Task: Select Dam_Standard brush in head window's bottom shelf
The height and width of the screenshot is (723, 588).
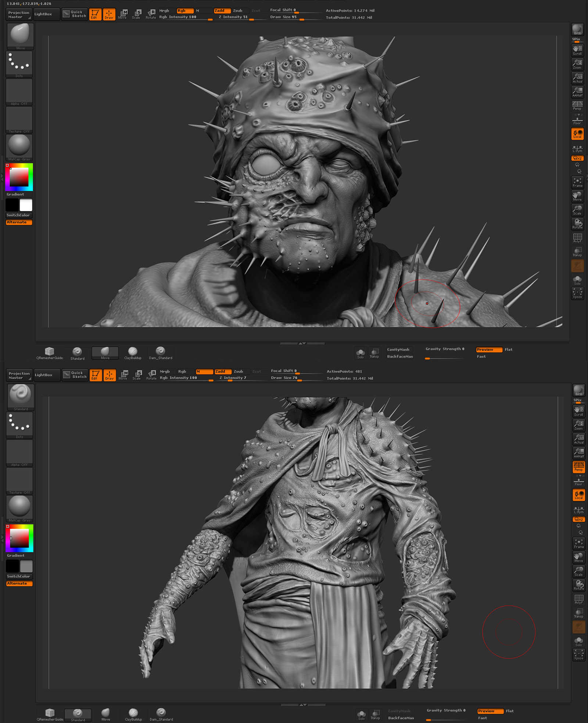Action: point(161,353)
